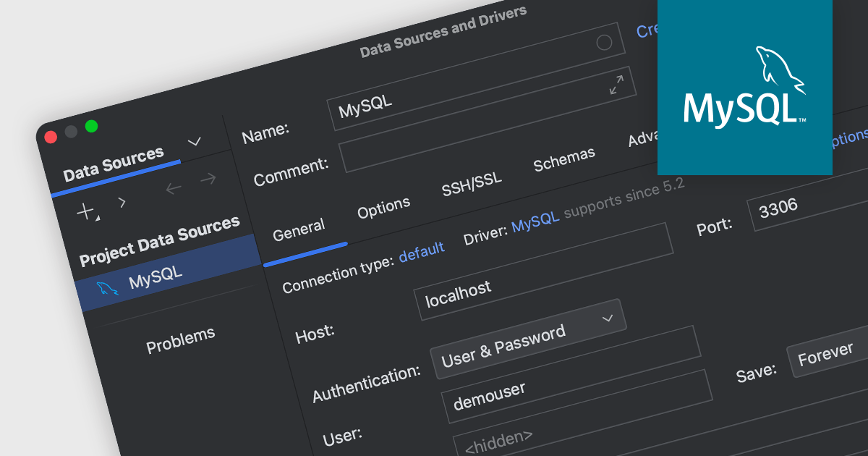
Task: Click the MySQL driver link
Action: 535,221
